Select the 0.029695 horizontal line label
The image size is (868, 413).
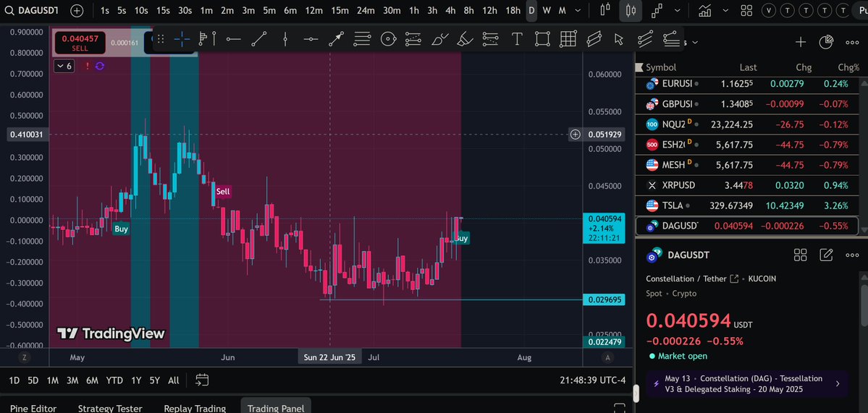pos(604,299)
